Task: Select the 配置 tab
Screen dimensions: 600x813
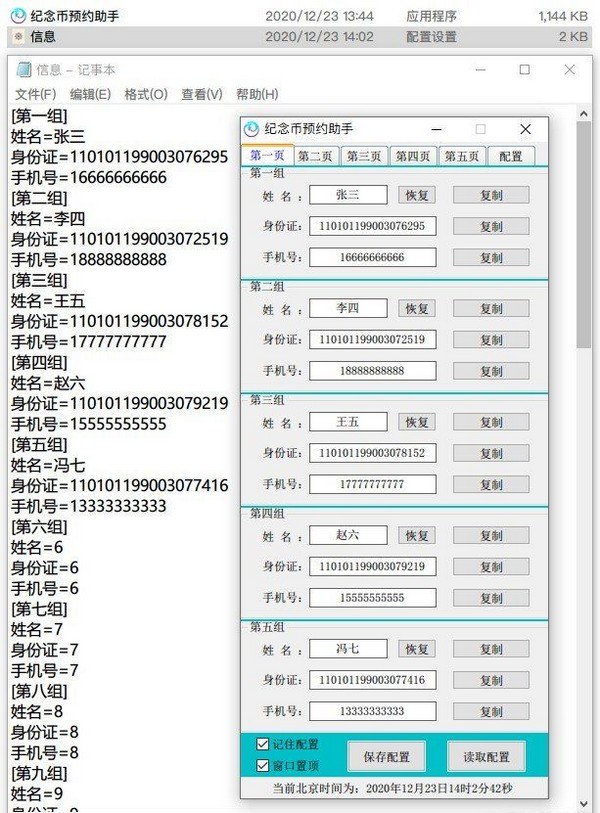Action: (x=510, y=156)
